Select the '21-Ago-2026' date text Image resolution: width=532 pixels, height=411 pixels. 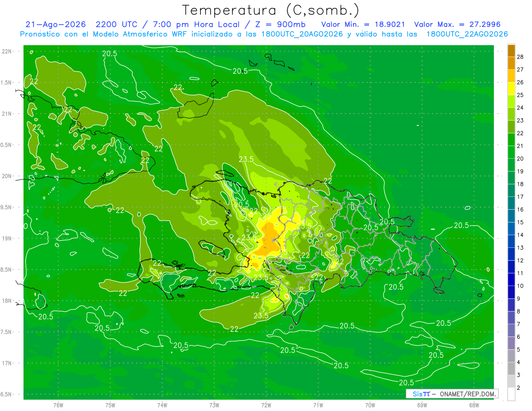pos(55,24)
